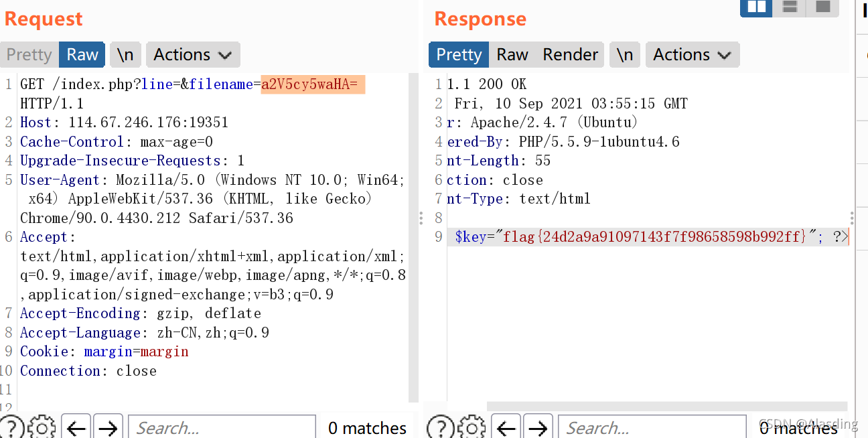
Task: Open the Response Render tab
Action: pyautogui.click(x=570, y=55)
